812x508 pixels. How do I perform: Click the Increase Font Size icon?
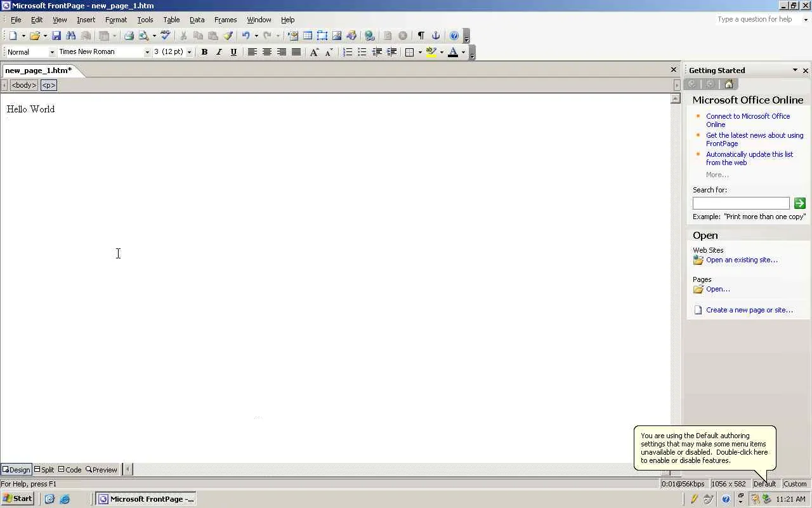(314, 52)
